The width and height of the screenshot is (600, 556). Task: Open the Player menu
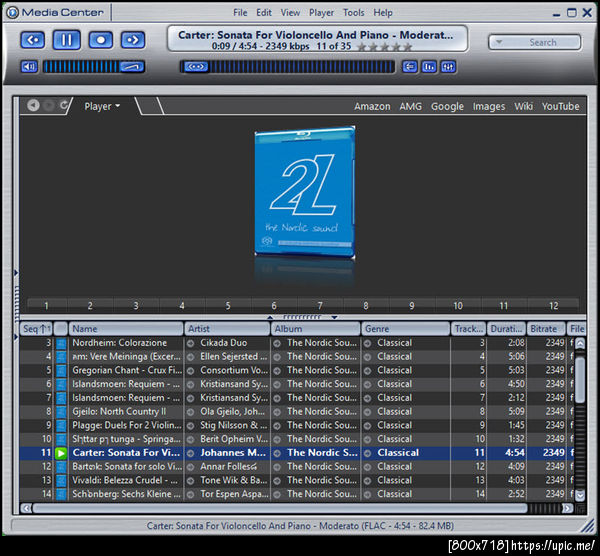point(321,13)
